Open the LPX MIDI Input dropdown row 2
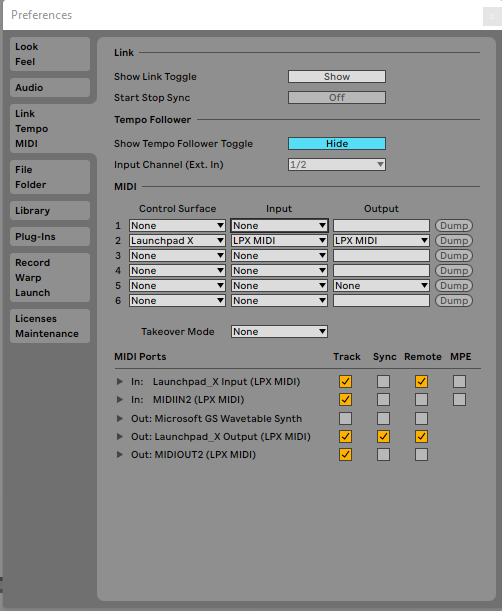502x611 pixels. (279, 240)
